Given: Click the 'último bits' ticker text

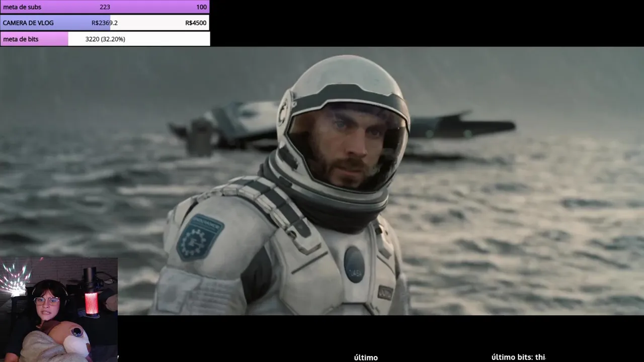Looking at the screenshot, I should [x=518, y=357].
